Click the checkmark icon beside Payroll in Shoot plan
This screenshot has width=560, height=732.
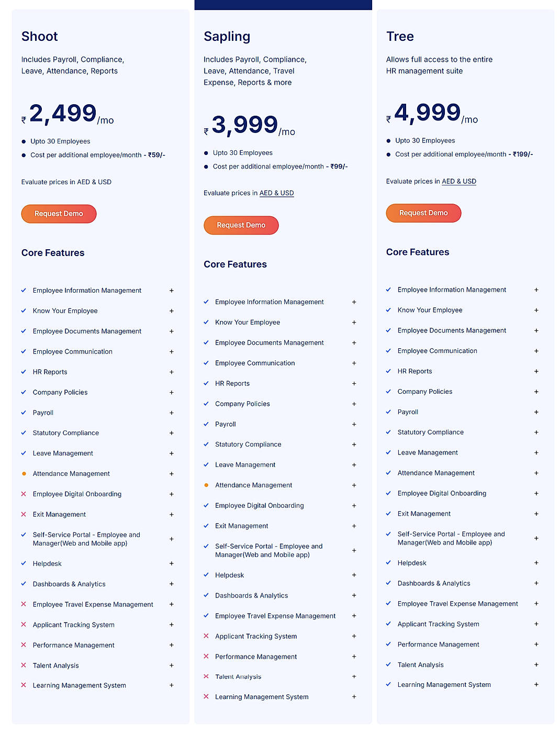point(24,413)
